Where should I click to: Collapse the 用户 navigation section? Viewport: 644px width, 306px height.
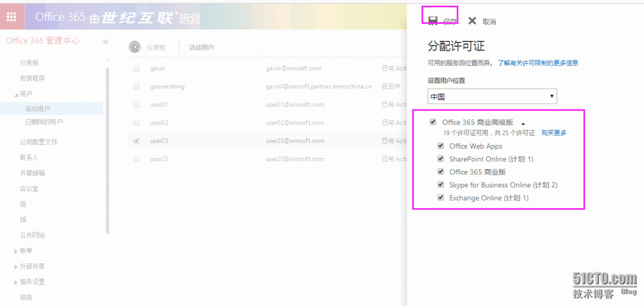coord(16,95)
